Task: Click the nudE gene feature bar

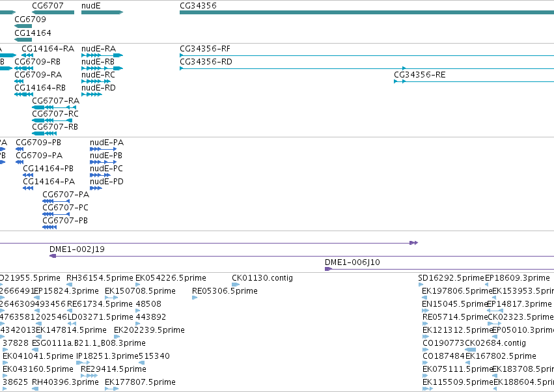Action: (x=102, y=12)
